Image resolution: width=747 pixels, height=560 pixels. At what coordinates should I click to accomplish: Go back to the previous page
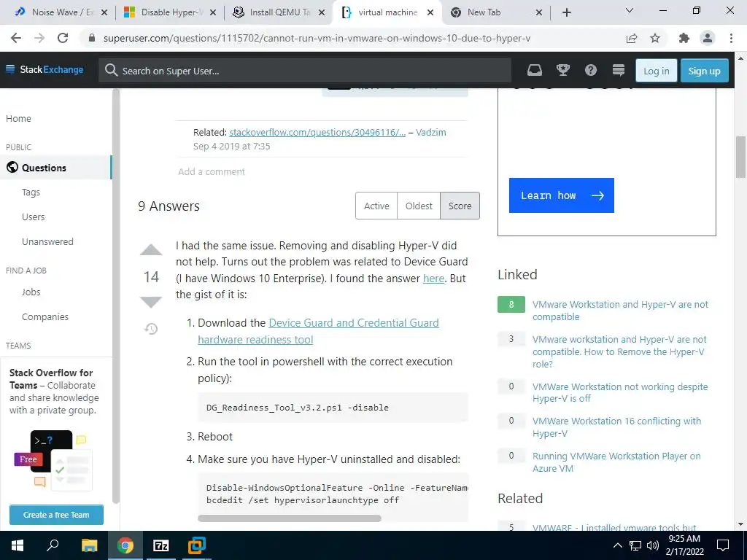pyautogui.click(x=16, y=38)
